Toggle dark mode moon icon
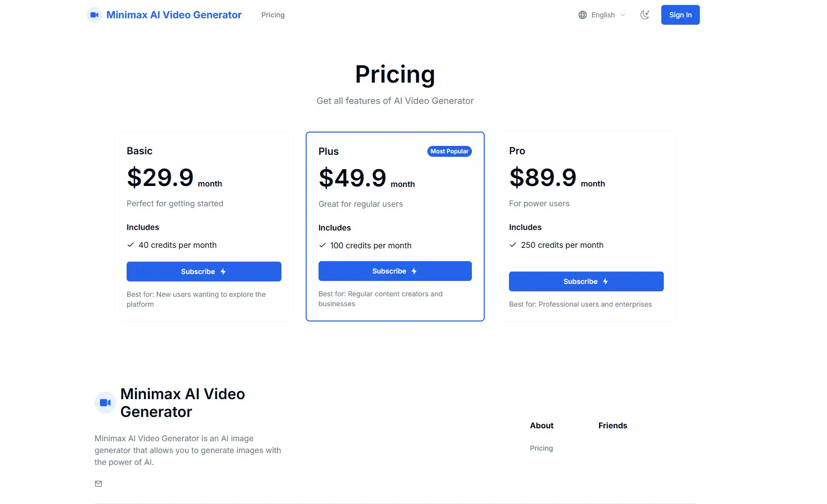The image size is (827, 504). [645, 15]
